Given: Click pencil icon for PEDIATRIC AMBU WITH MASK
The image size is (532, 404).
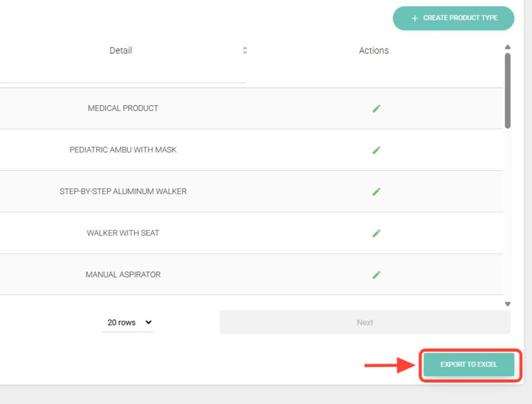Looking at the screenshot, I should pyautogui.click(x=376, y=150).
